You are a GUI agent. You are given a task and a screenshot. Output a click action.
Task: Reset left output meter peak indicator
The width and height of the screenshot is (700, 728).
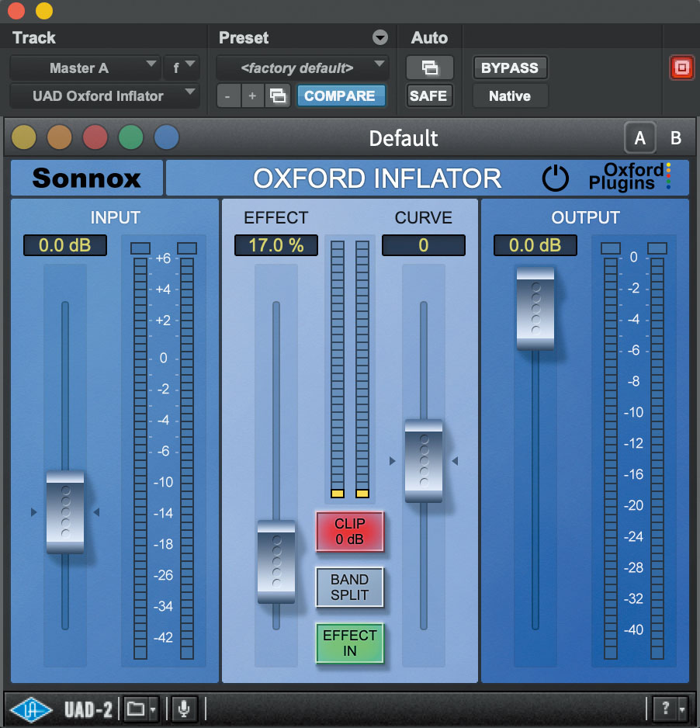click(x=611, y=248)
